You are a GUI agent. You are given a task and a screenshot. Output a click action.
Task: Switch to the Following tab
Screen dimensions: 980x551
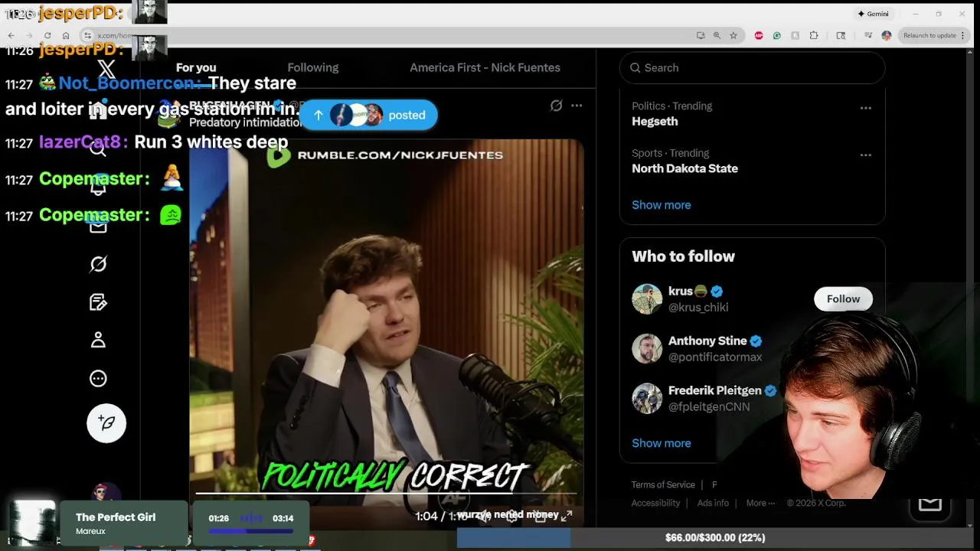coord(313,67)
